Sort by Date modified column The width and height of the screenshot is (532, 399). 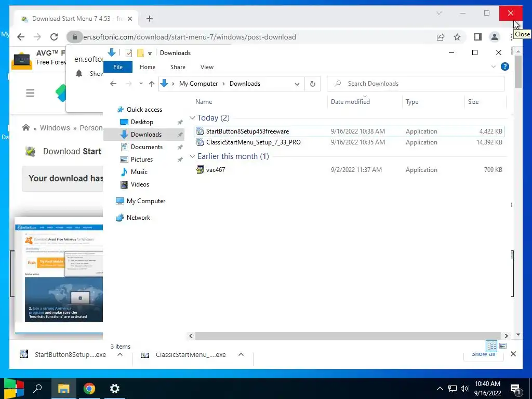point(350,102)
